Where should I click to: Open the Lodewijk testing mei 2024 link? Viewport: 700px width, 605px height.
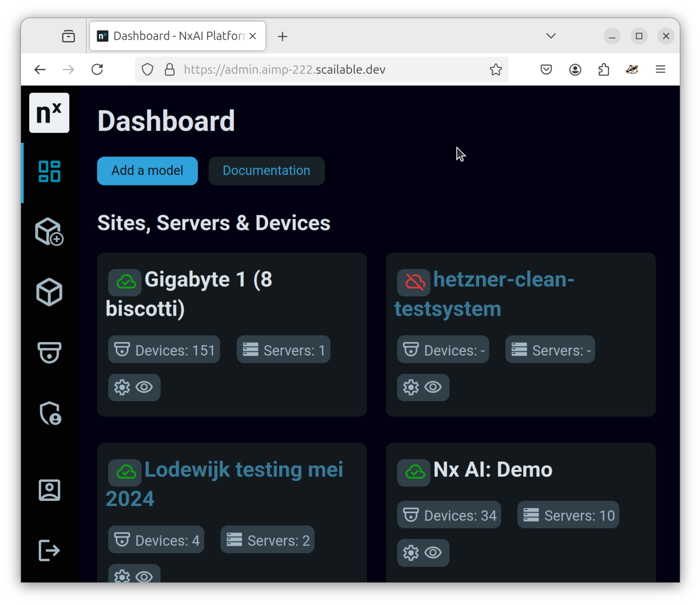(x=243, y=470)
